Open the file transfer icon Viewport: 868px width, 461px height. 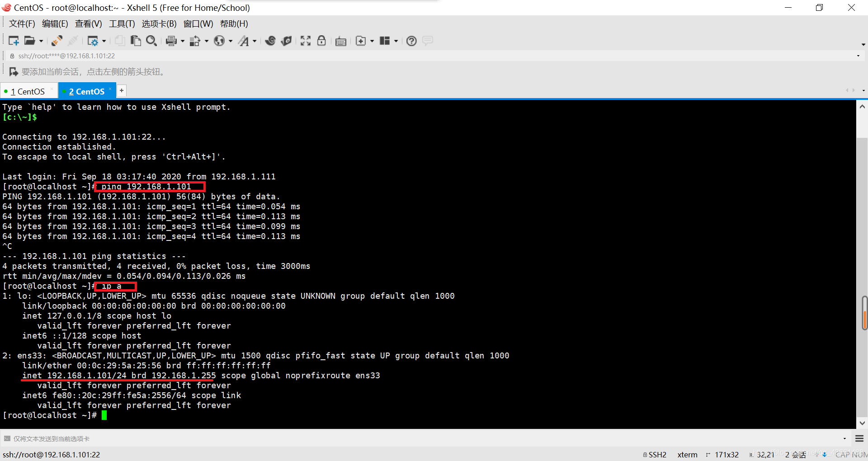tap(195, 41)
